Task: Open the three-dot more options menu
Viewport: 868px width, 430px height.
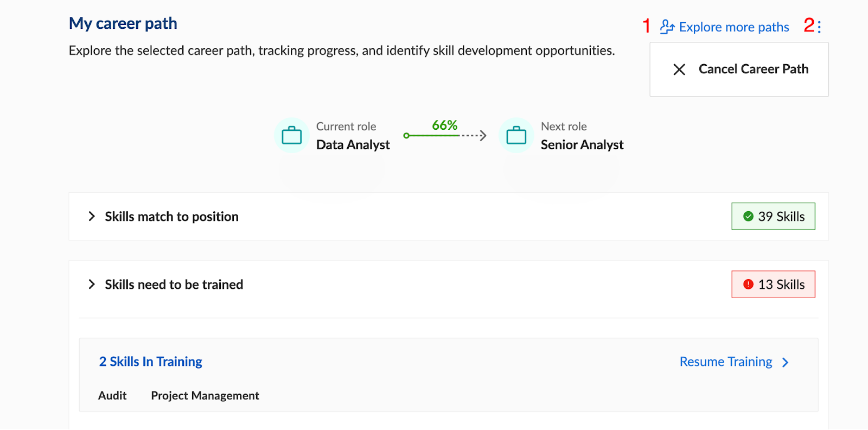Action: click(x=819, y=27)
